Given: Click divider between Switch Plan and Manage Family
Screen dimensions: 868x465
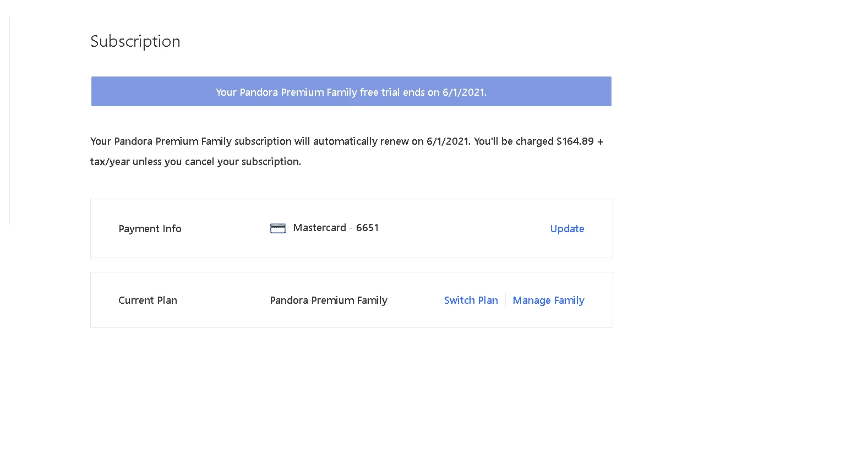Looking at the screenshot, I should [x=505, y=300].
